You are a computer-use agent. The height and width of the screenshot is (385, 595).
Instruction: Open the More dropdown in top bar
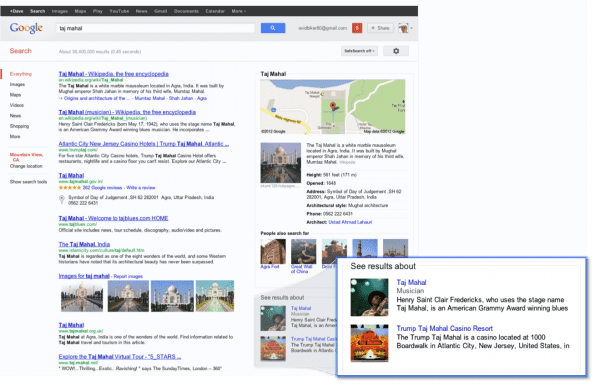tap(239, 11)
